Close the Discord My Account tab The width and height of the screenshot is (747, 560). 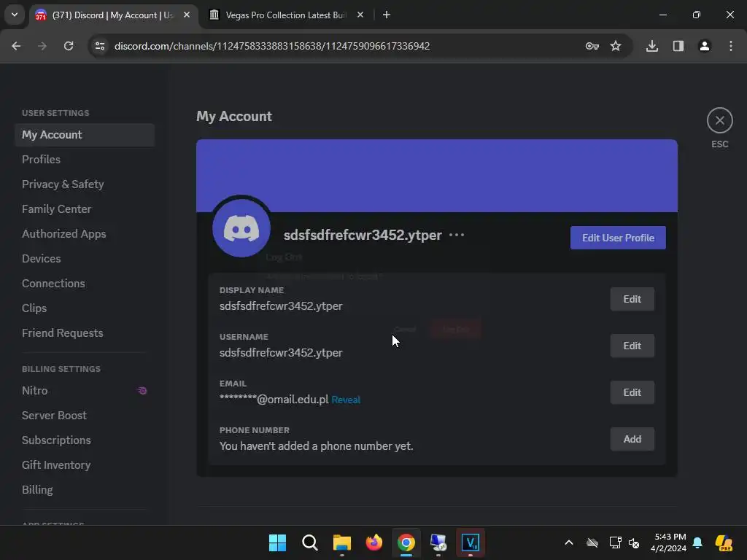[x=187, y=15]
